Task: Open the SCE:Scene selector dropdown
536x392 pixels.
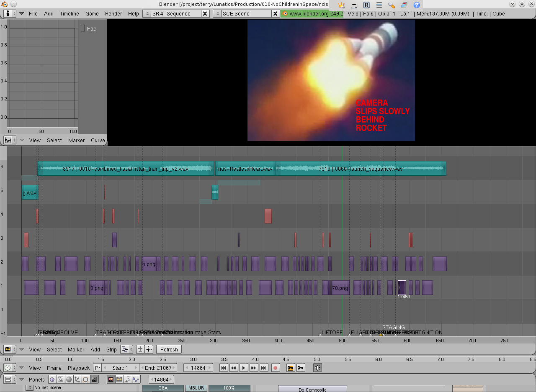Action: (217, 13)
